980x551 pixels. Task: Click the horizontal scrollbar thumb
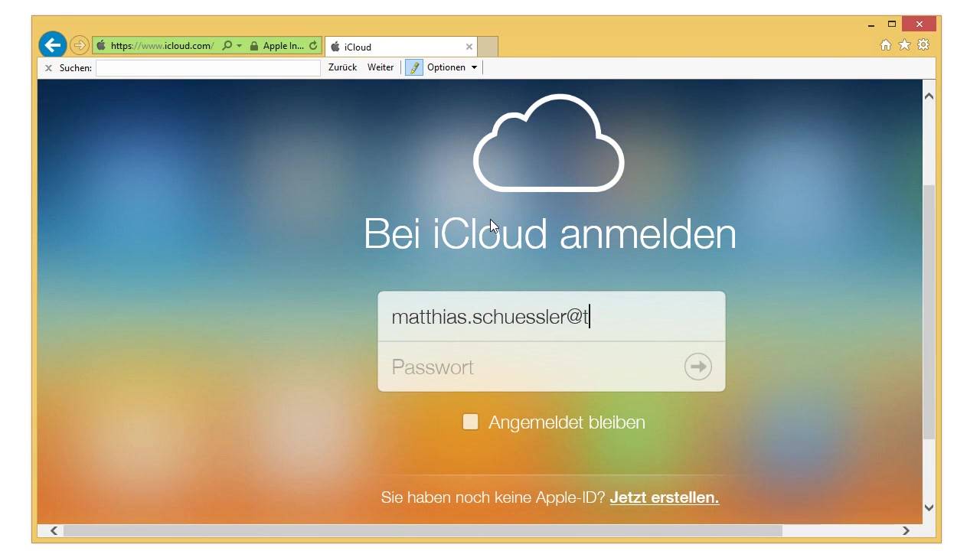[423, 530]
